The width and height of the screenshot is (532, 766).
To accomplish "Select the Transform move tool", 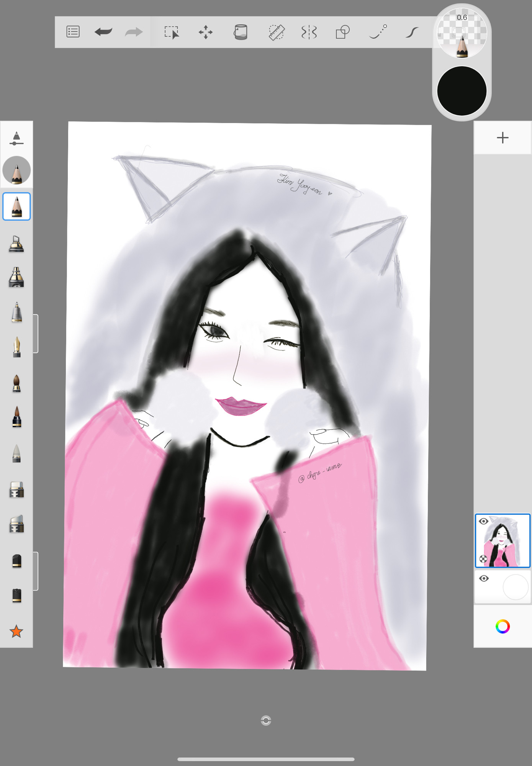I will tap(206, 32).
